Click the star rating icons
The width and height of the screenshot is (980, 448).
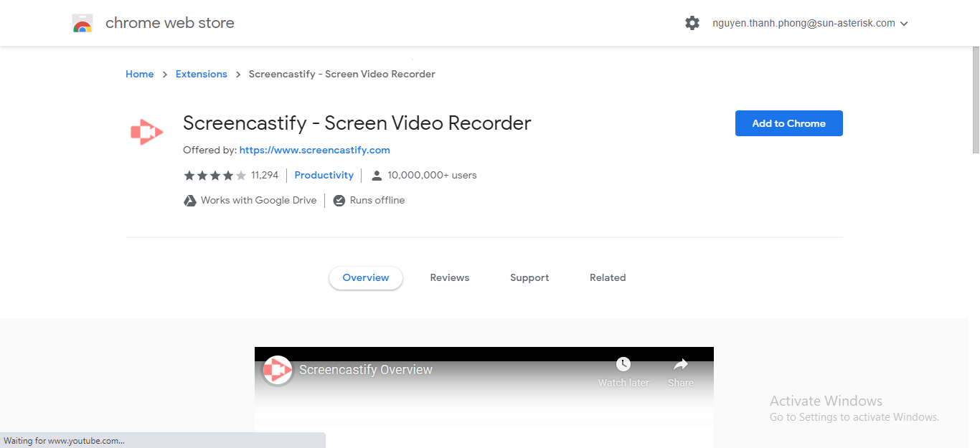[x=215, y=176]
